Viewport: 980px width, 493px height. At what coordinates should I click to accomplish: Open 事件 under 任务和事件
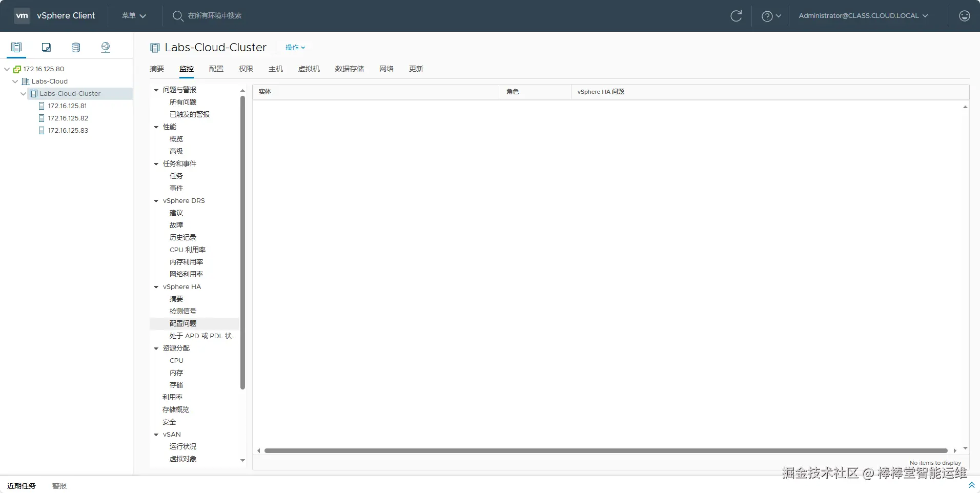(176, 188)
